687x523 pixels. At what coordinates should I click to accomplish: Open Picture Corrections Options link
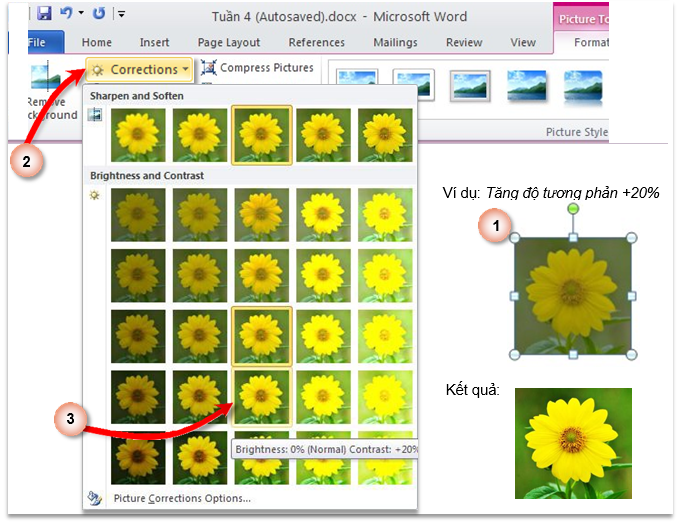[x=182, y=498]
